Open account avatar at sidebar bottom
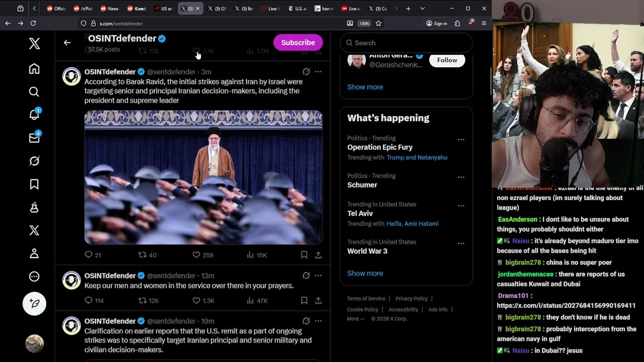Screen dimensions: 644x362 34,343
